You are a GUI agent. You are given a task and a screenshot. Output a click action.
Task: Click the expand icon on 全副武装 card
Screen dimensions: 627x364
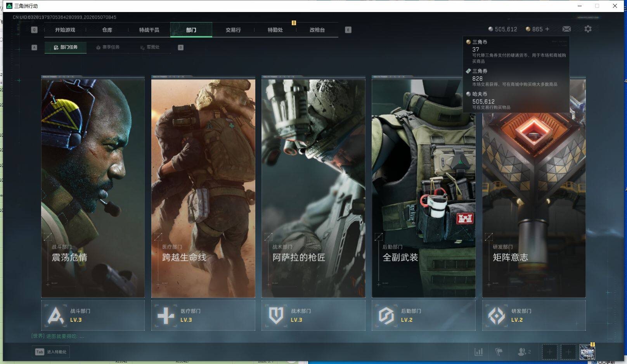379,236
